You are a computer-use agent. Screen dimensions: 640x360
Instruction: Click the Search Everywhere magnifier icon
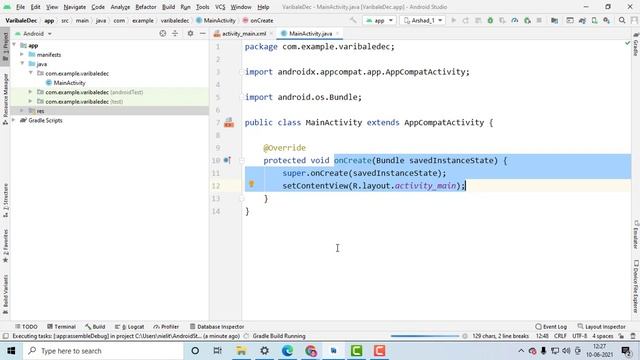(x=622, y=20)
